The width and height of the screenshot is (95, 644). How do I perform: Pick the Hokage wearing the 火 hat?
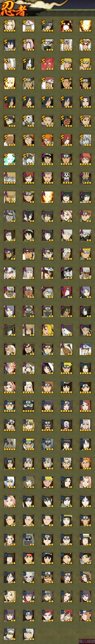pyautogui.click(x=29, y=26)
